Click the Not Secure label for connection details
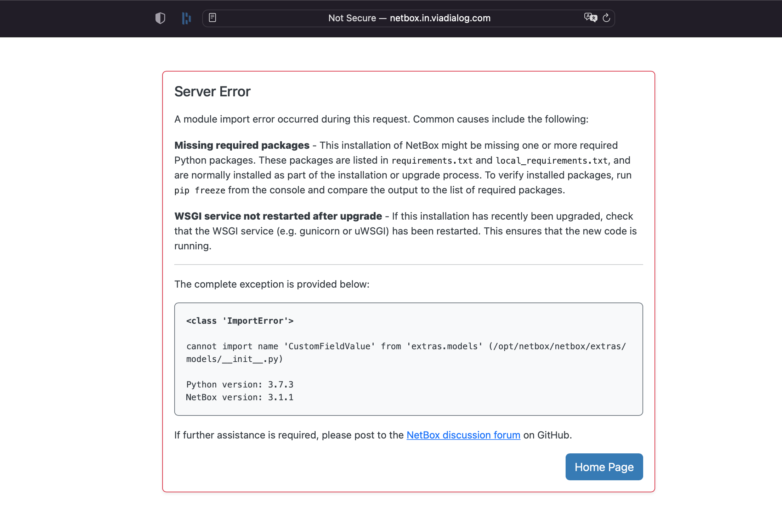782x532 pixels. (x=352, y=18)
